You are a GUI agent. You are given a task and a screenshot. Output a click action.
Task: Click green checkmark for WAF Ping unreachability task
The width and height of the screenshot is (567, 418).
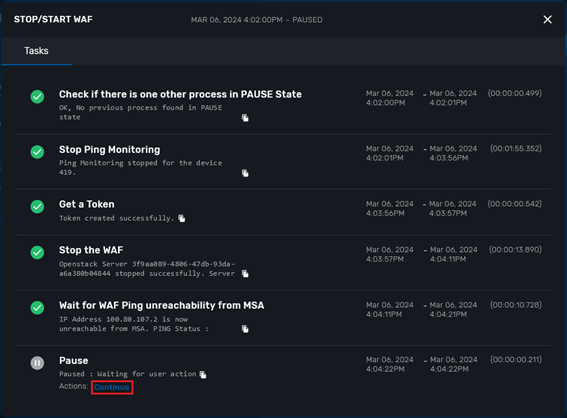pos(37,308)
